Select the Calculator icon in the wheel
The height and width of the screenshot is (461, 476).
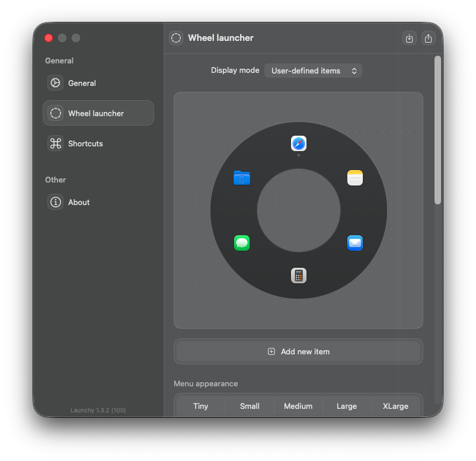[x=298, y=276]
